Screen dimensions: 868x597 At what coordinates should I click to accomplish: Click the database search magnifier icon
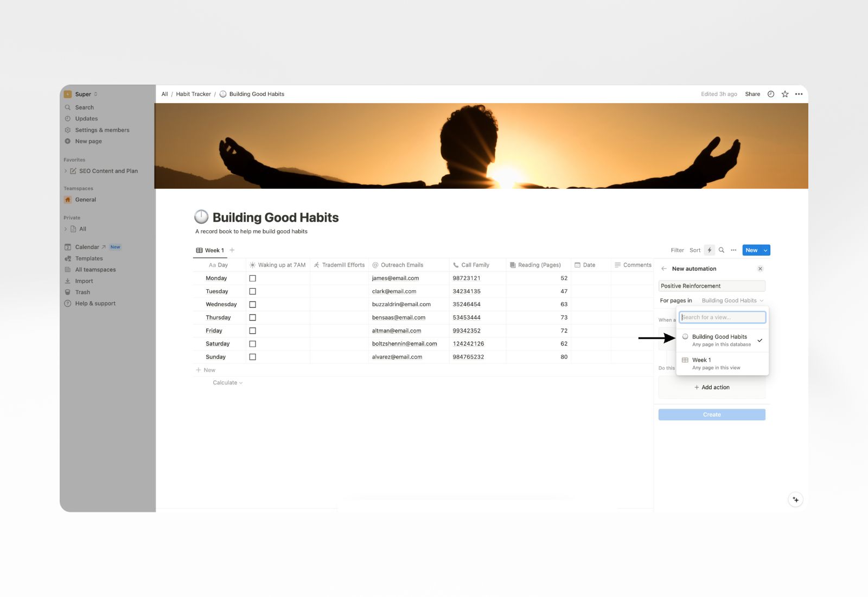tap(722, 250)
